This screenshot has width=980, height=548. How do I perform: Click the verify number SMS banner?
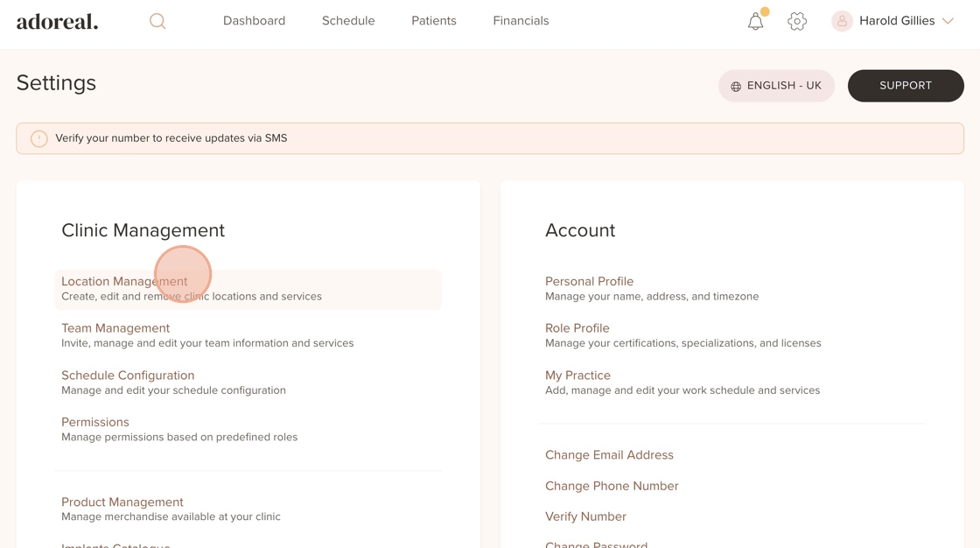[490, 138]
